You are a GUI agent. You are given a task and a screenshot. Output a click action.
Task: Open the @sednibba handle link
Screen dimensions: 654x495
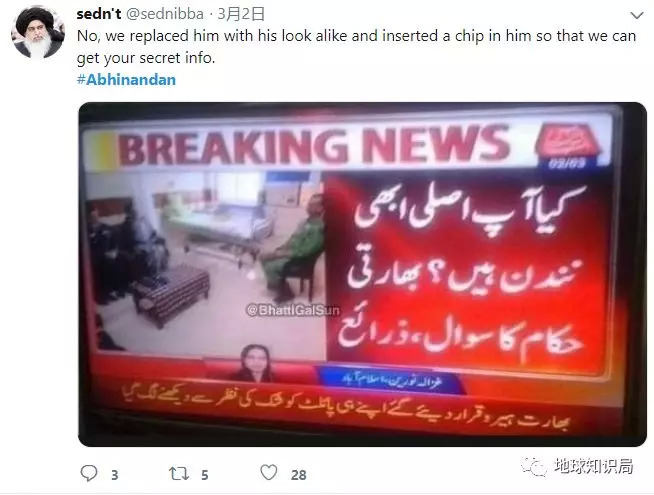165,14
